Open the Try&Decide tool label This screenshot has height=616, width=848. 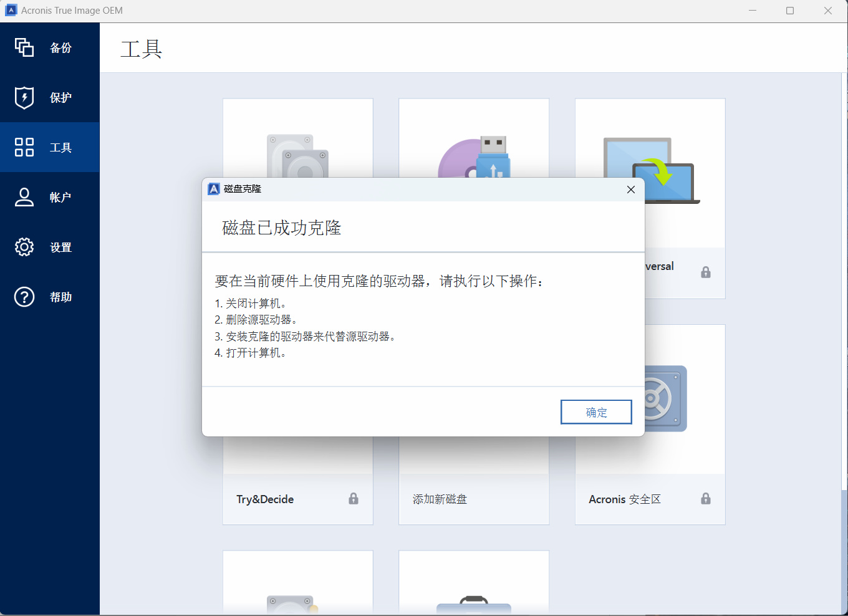click(265, 499)
